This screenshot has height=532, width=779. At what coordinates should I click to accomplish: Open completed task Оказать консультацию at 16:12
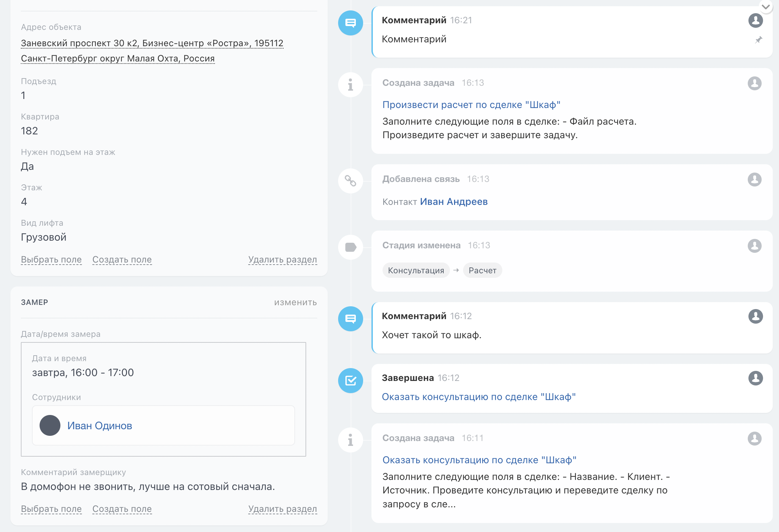[479, 397]
